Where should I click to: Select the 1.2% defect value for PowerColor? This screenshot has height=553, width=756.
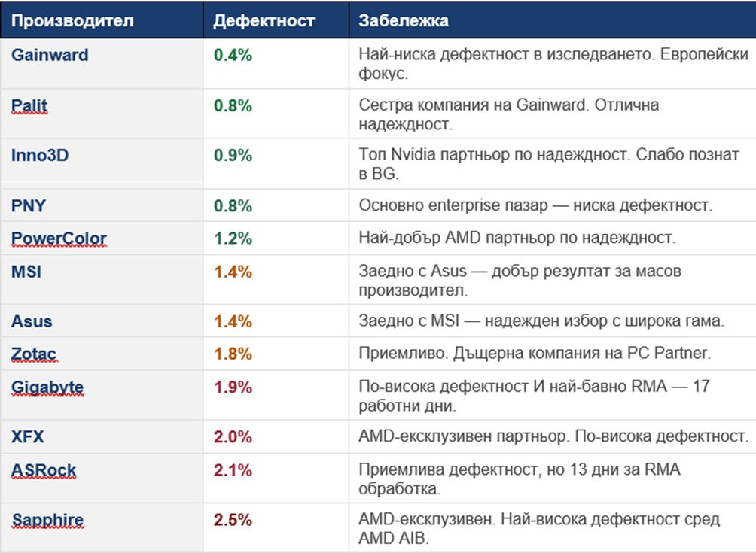pyautogui.click(x=233, y=239)
